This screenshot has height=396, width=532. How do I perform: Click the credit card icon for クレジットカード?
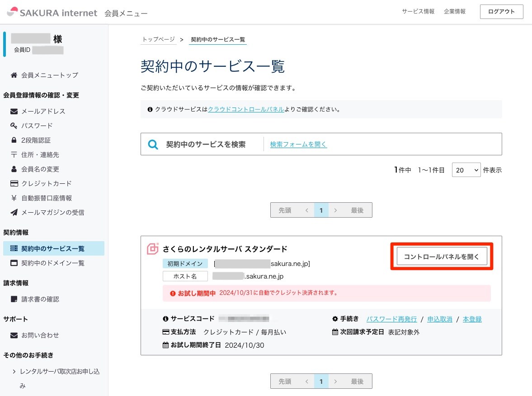14,183
